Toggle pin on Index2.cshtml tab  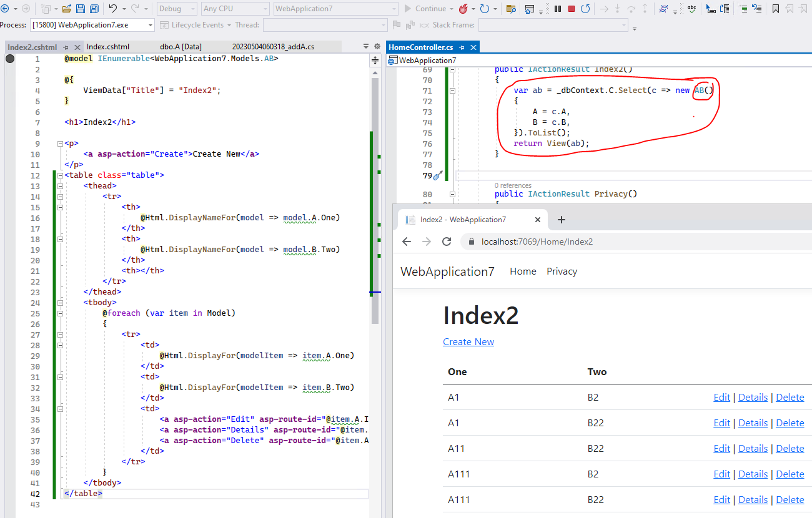tap(66, 47)
